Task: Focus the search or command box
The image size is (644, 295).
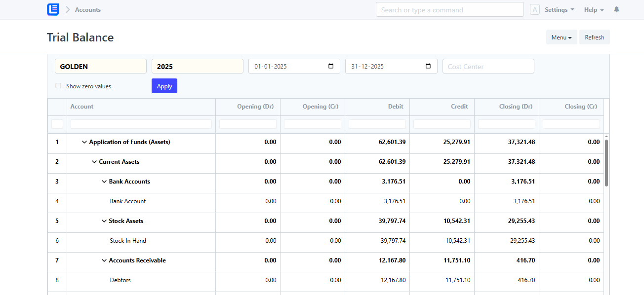Action: pyautogui.click(x=449, y=9)
